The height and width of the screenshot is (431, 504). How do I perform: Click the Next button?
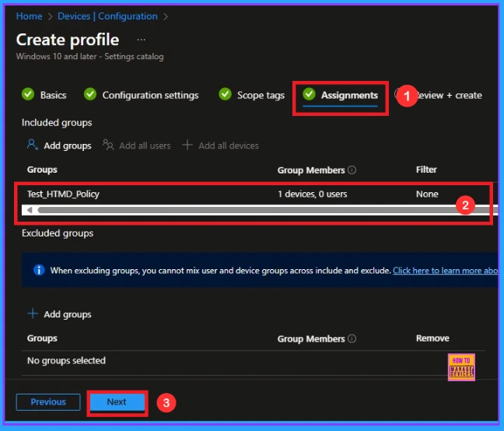click(117, 402)
